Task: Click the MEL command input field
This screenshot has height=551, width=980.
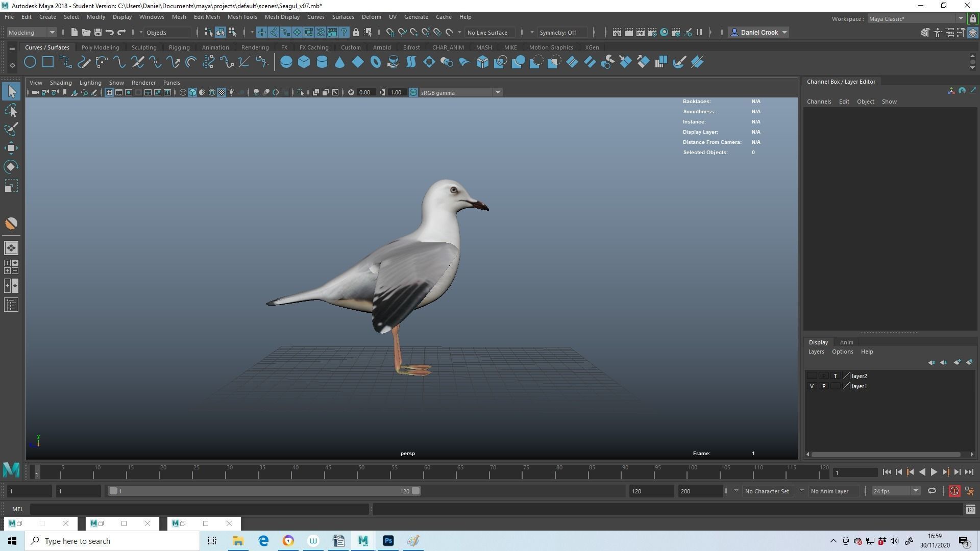Action: point(199,509)
